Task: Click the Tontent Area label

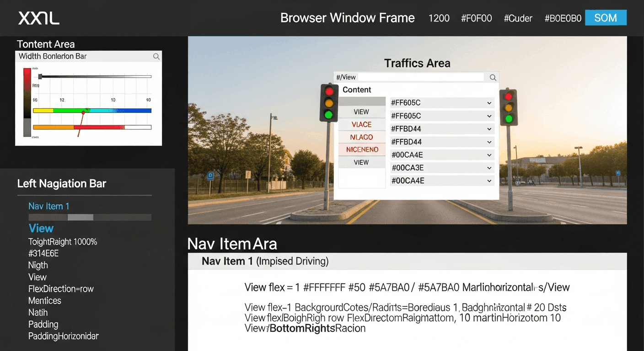Action: point(46,44)
